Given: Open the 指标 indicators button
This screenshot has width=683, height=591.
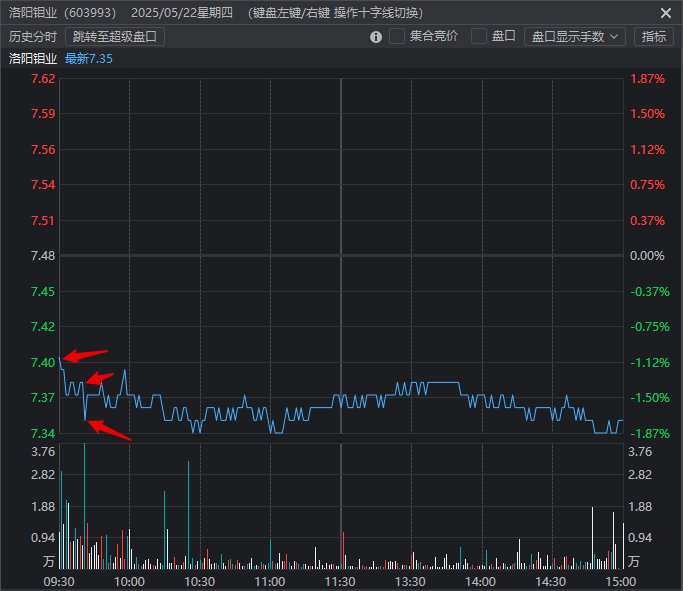Looking at the screenshot, I should (654, 37).
